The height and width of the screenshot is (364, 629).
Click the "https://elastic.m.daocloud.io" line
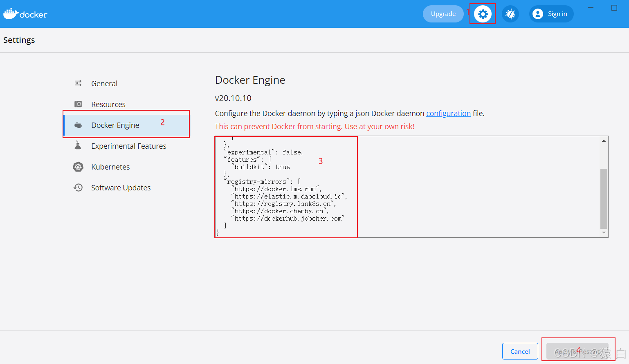coord(289,196)
